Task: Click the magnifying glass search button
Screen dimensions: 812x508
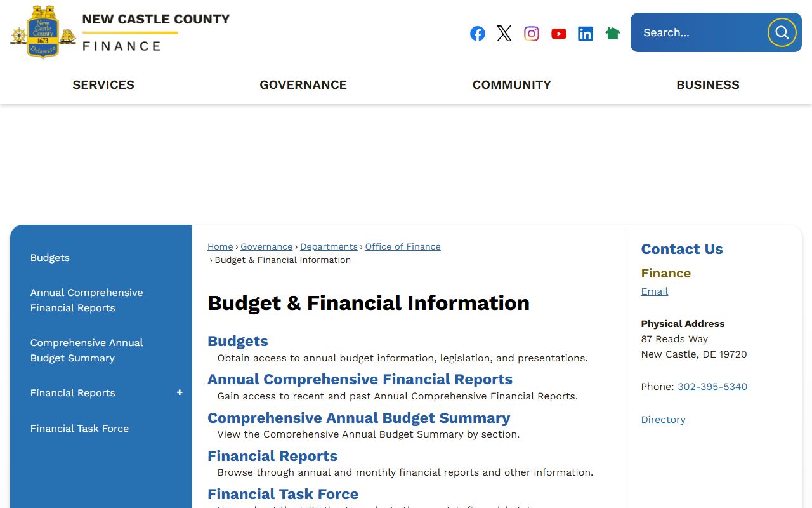Action: [782, 32]
